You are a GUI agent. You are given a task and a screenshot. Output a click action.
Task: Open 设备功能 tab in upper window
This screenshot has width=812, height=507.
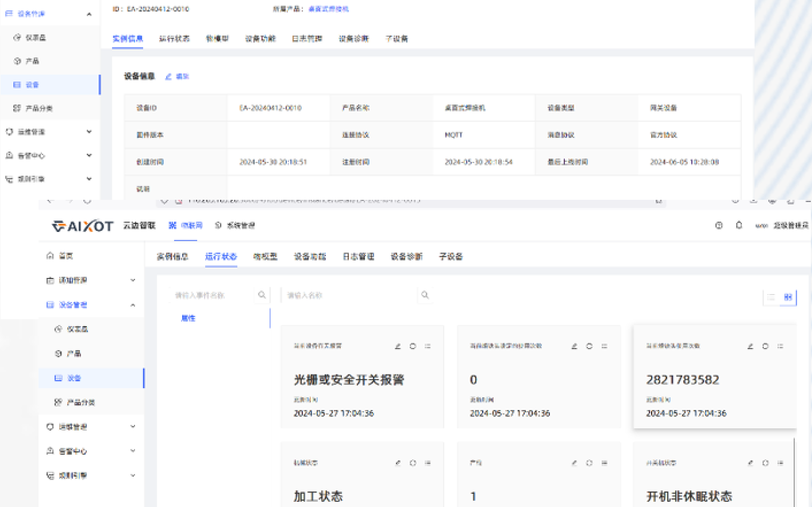[260, 38]
